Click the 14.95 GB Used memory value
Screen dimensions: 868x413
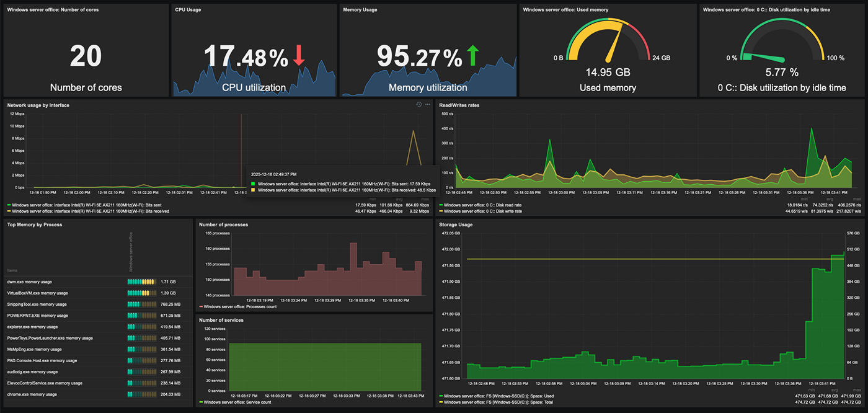608,73
